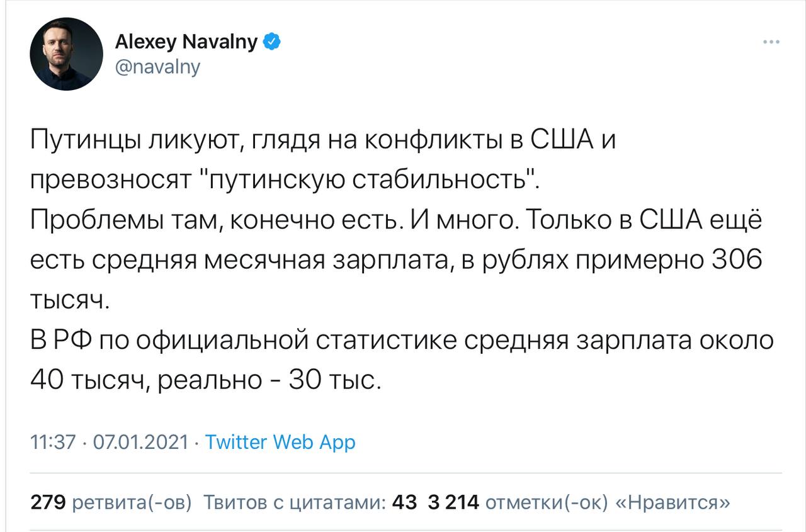Open the ретвита(-ов) retweets list label
The height and width of the screenshot is (532, 806).
133,502
